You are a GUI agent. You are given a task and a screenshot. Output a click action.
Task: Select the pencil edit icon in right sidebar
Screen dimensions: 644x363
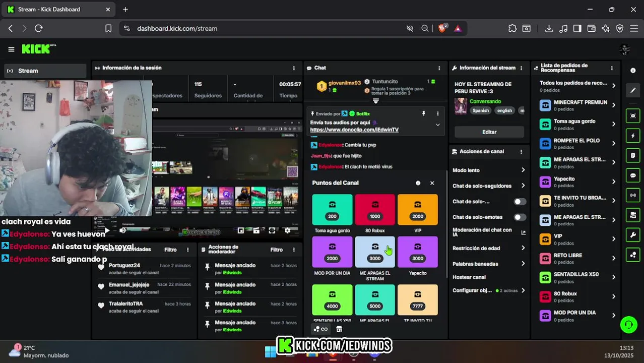pyautogui.click(x=633, y=90)
